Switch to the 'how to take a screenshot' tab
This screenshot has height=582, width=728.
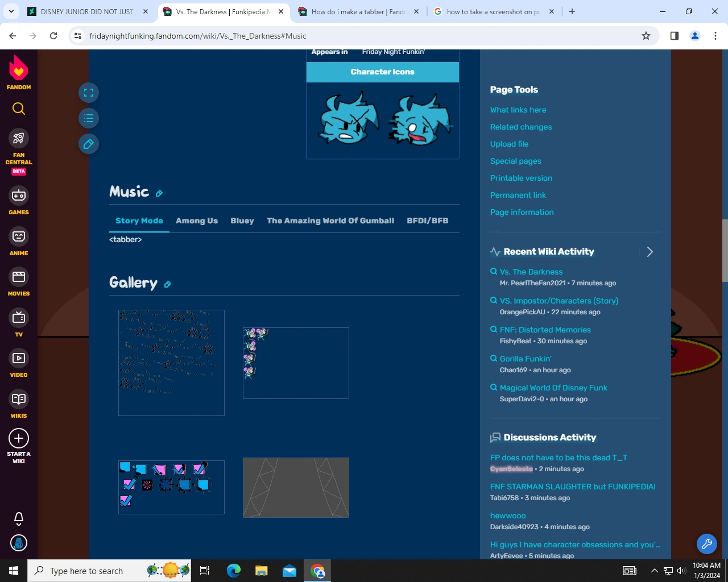494,11
